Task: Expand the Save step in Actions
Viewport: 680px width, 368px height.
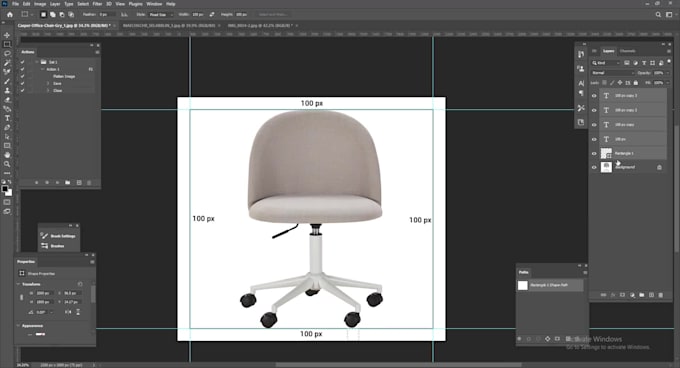Action: (48, 83)
